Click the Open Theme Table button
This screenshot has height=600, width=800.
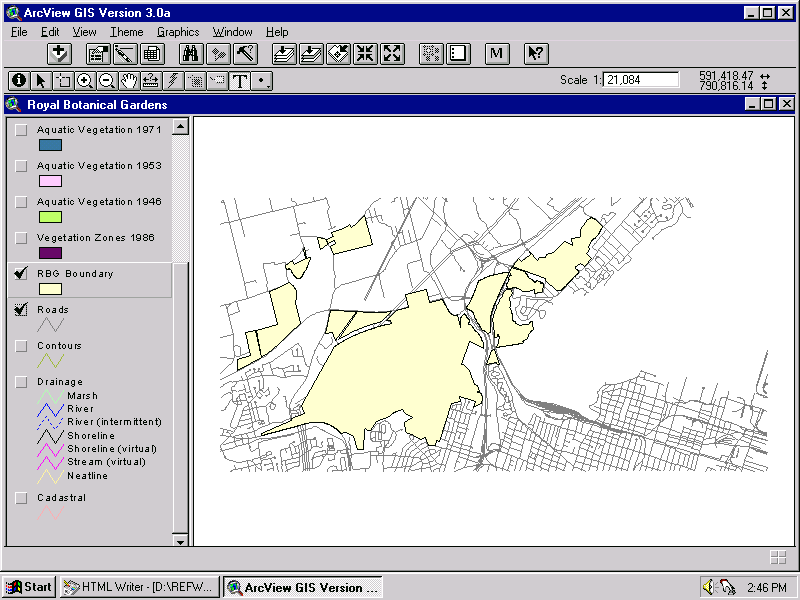[x=152, y=54]
